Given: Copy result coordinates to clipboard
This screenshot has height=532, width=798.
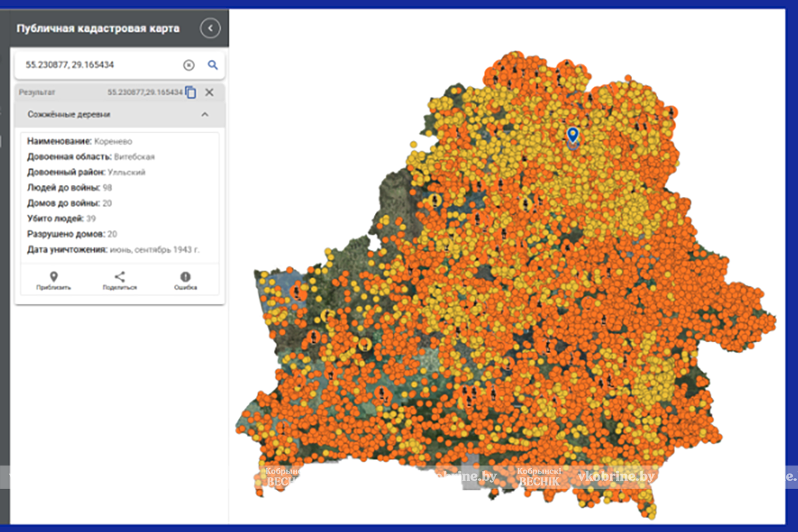Looking at the screenshot, I should 191,92.
